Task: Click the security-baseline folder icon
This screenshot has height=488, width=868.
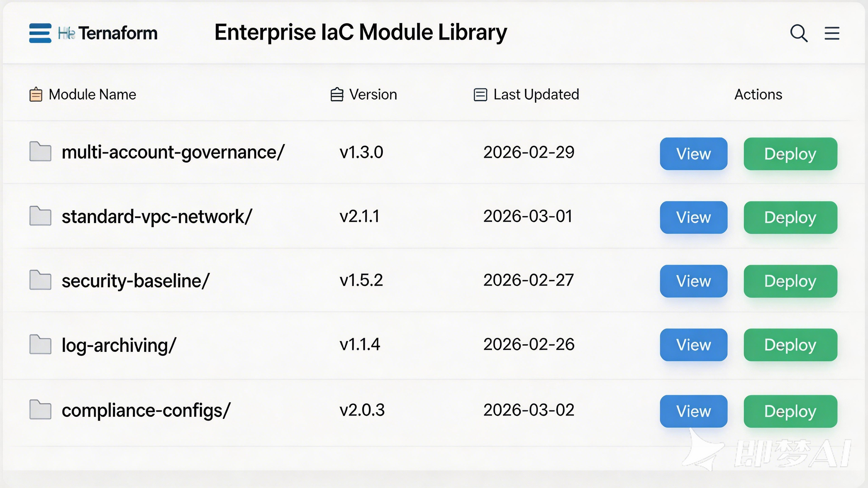Action: click(40, 280)
